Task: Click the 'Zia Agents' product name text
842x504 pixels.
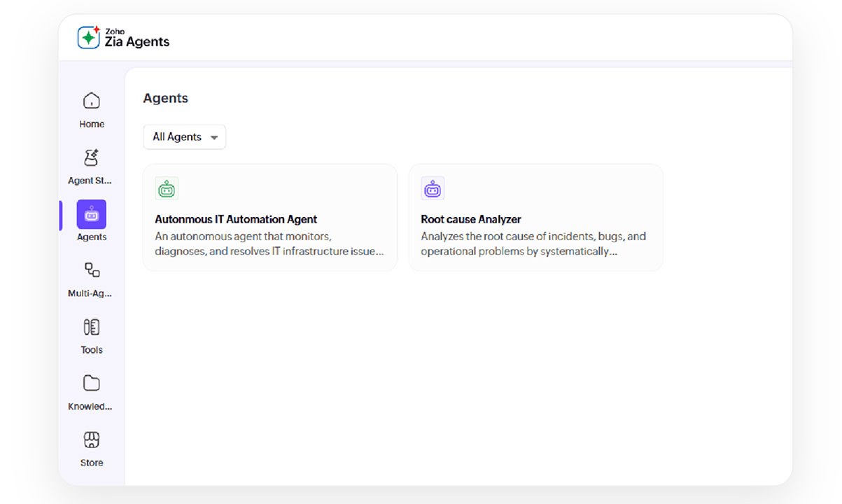Action: [x=137, y=42]
